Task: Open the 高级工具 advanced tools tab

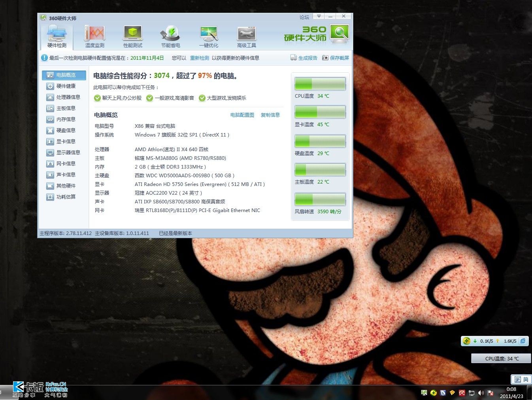Action: (246, 36)
